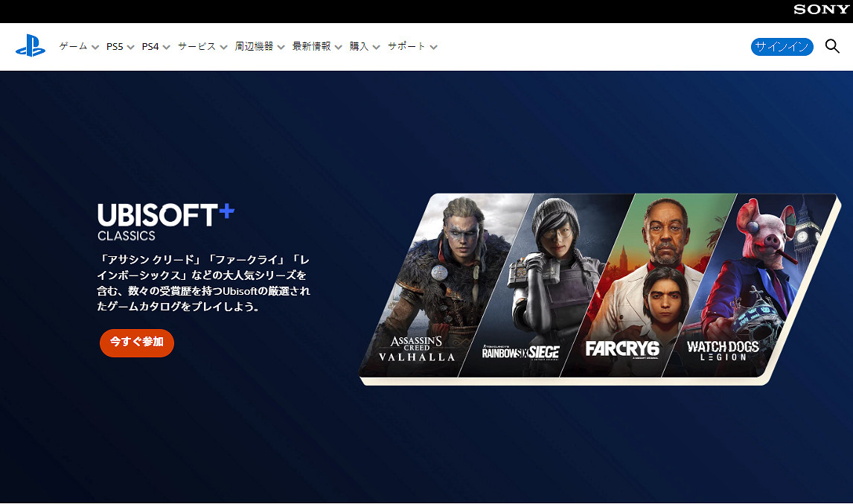Image resolution: width=853 pixels, height=504 pixels.
Task: Expand the PS5 dropdown chevron
Action: click(130, 46)
